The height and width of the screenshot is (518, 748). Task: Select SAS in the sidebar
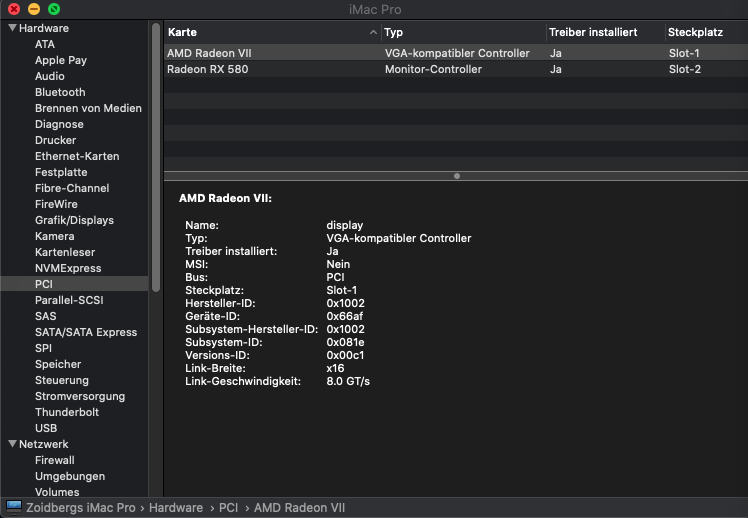pyautogui.click(x=45, y=316)
